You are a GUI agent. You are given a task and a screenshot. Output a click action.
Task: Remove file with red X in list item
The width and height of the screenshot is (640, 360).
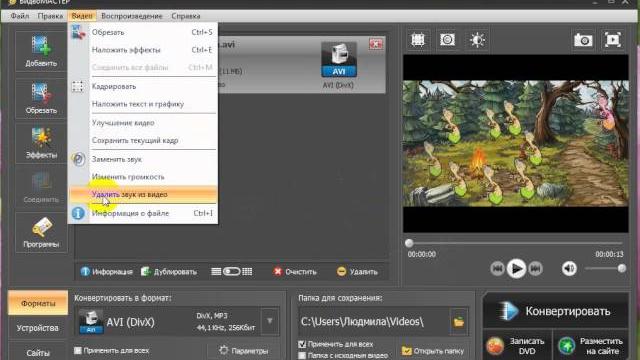376,44
